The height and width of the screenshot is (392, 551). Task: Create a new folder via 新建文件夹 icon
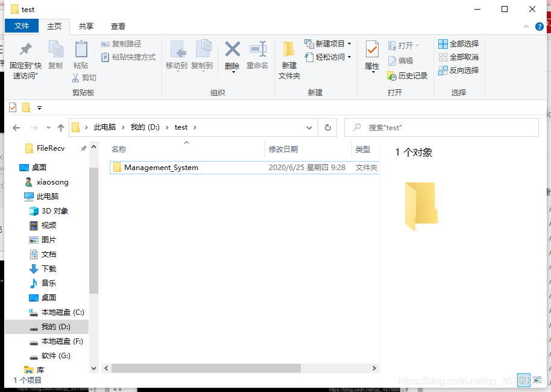[289, 58]
